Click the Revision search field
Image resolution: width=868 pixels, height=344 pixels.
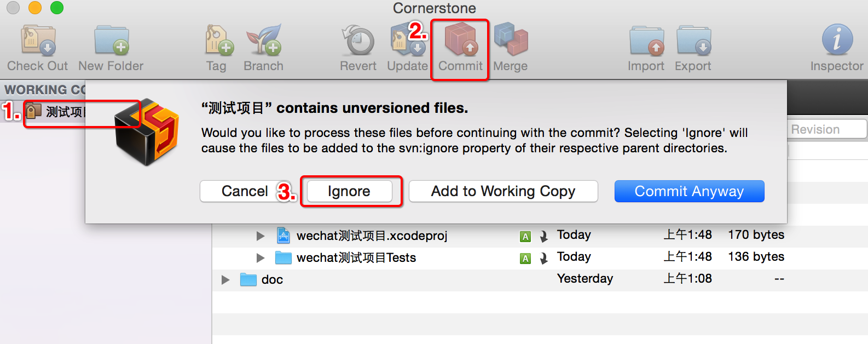[x=827, y=129]
